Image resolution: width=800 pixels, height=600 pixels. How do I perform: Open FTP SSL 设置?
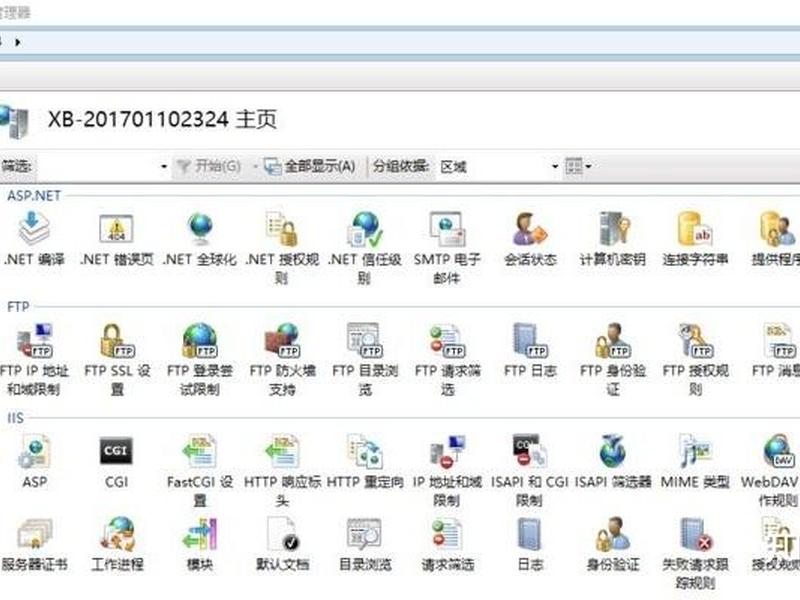point(117,360)
